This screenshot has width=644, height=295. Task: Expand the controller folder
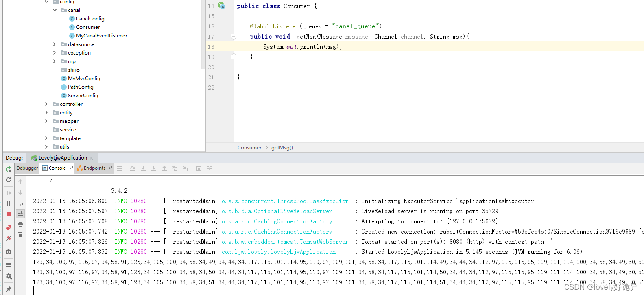click(x=46, y=104)
